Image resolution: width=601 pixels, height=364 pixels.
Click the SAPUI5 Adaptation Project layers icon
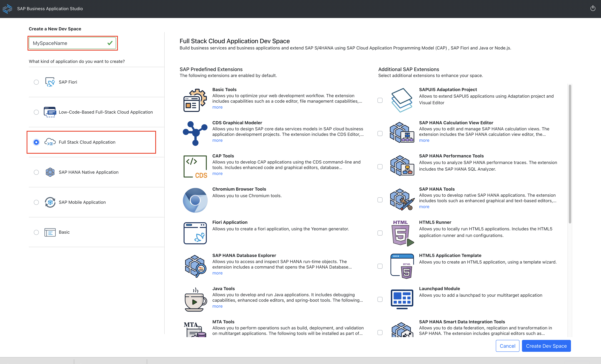[x=402, y=100]
